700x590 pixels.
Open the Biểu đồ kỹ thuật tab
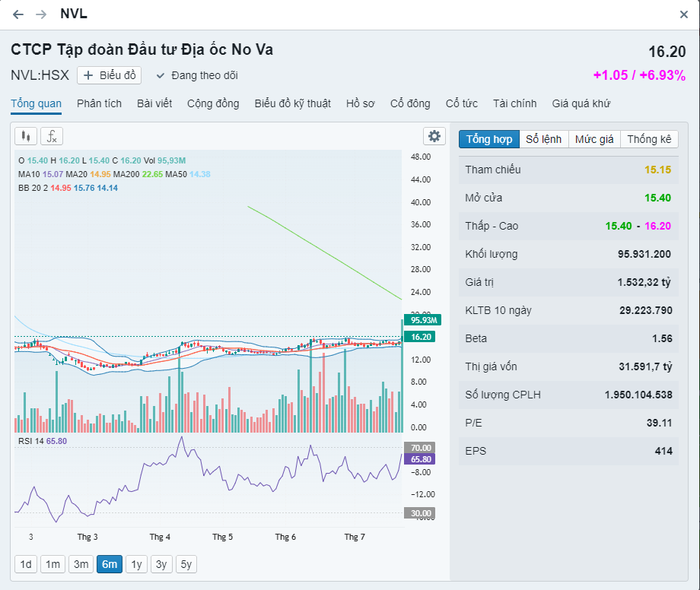292,103
